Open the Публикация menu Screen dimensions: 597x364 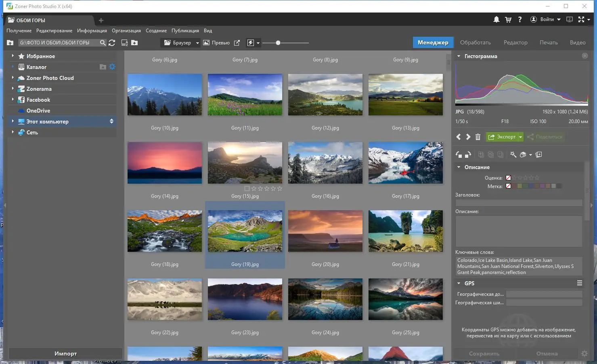pyautogui.click(x=185, y=30)
